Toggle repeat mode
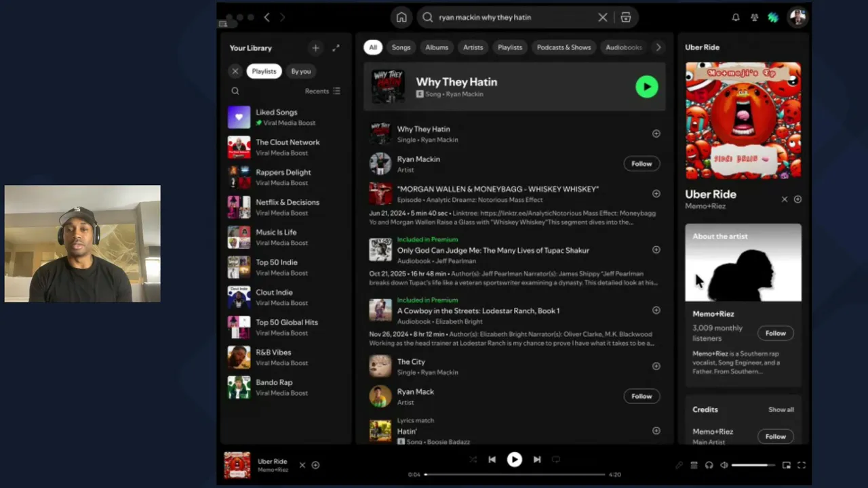Screen dimensions: 868x488 [x=556, y=460]
